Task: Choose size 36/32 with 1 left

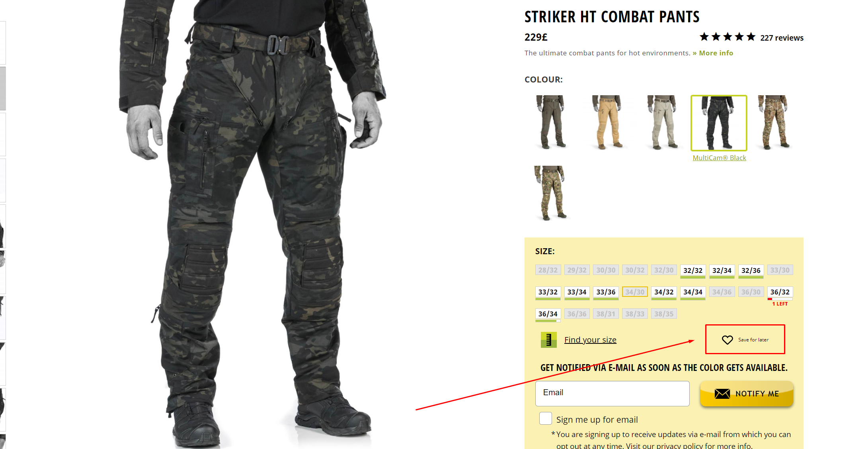Action: [x=780, y=292]
